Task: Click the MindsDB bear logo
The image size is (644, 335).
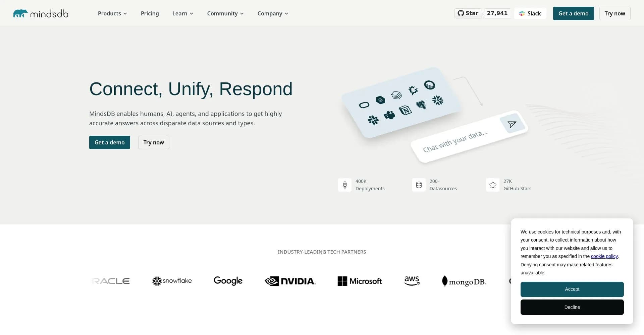Action: 20,13
